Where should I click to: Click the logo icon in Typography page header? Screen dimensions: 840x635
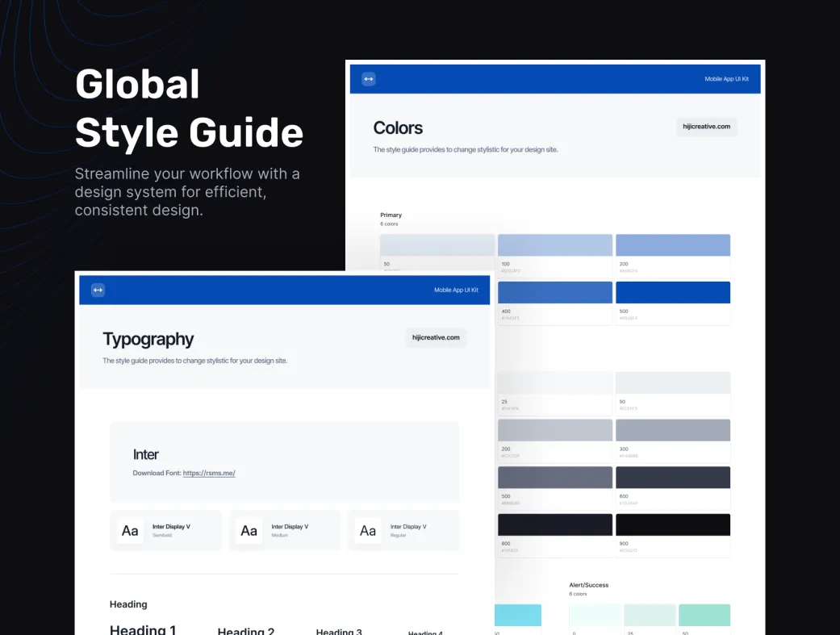pos(98,290)
